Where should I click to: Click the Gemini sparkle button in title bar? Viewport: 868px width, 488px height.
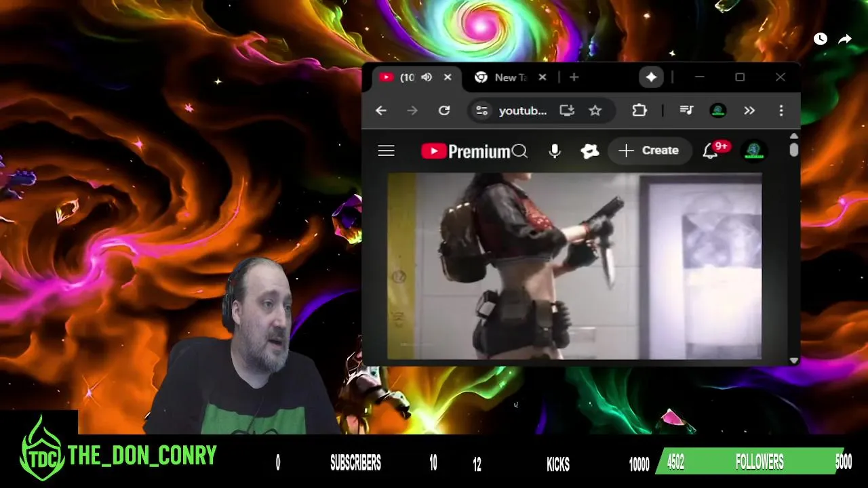click(x=651, y=77)
